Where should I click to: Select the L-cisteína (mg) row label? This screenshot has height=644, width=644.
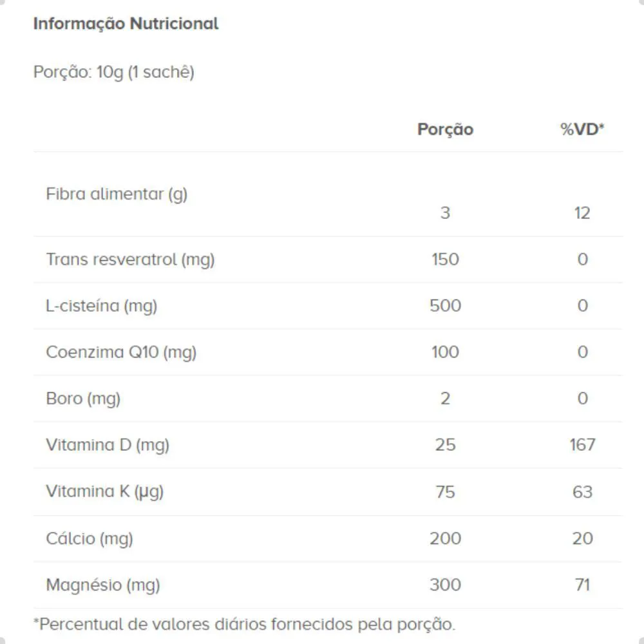click(102, 307)
